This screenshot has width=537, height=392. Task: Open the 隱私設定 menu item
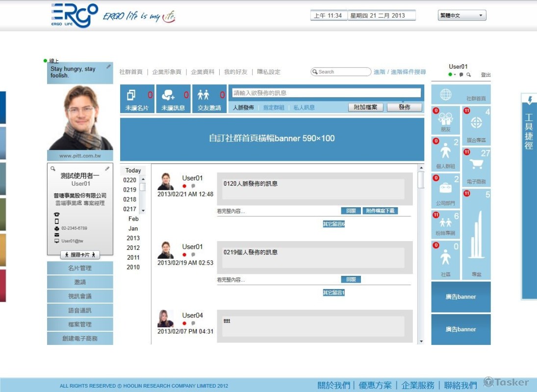(269, 72)
